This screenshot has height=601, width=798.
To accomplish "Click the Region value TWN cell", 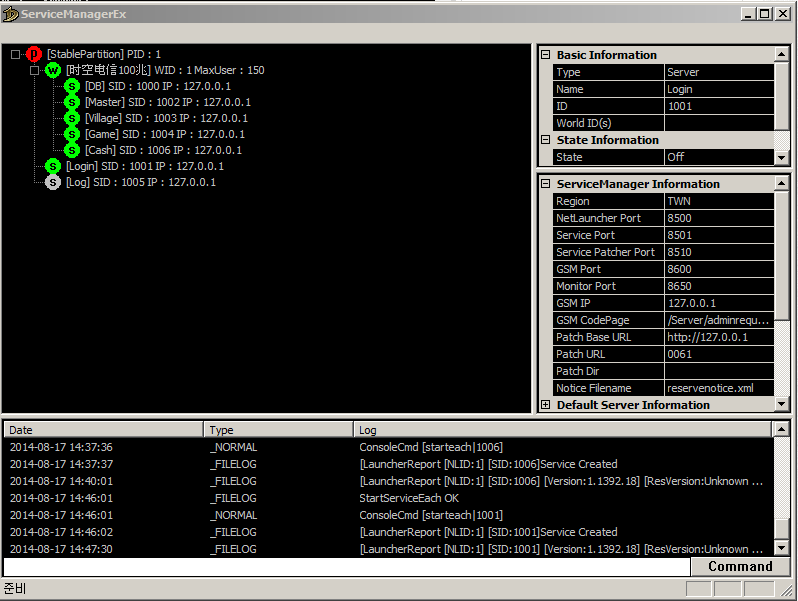I will 719,201.
